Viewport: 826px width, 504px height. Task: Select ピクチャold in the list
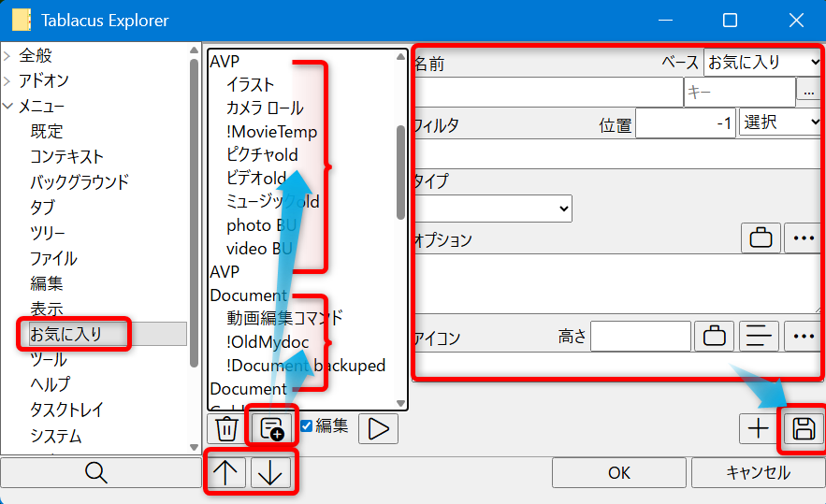[x=262, y=155]
